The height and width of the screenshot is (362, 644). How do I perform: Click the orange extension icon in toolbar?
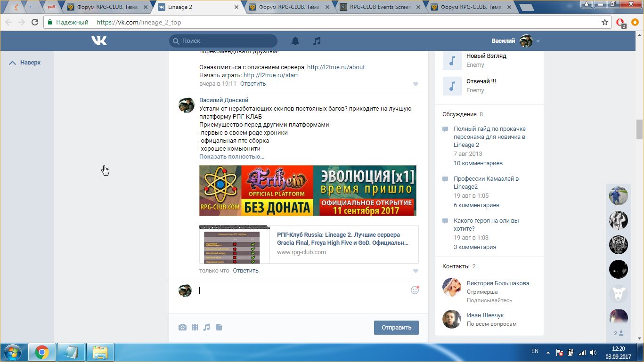635,22
